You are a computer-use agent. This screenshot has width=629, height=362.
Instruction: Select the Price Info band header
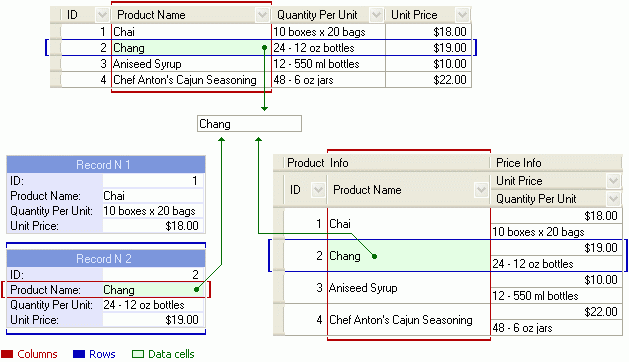point(556,163)
